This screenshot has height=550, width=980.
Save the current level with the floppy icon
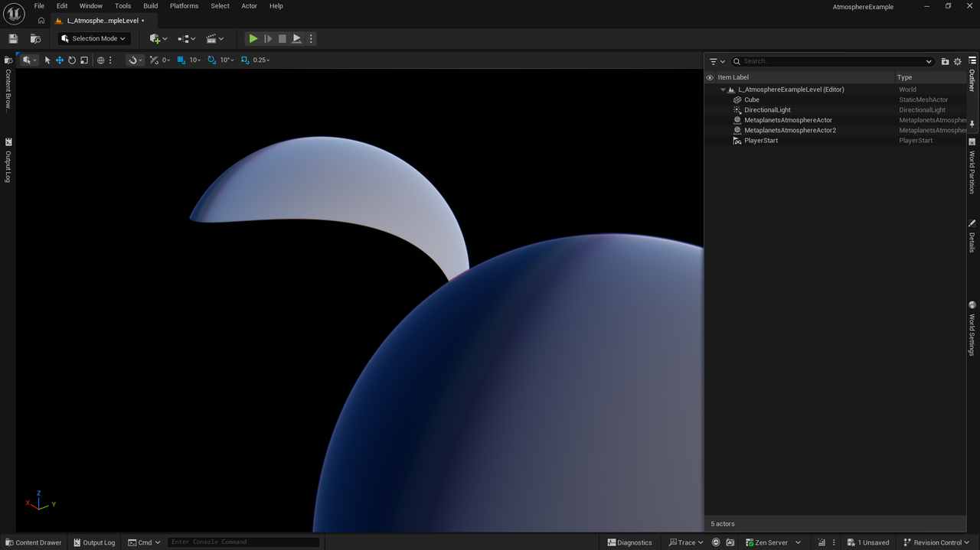13,38
